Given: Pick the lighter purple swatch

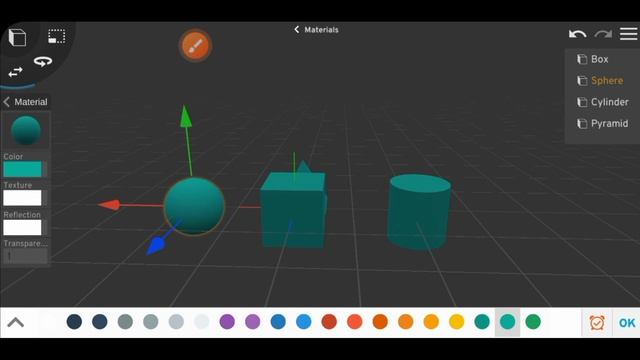Looking at the screenshot, I should (253, 322).
